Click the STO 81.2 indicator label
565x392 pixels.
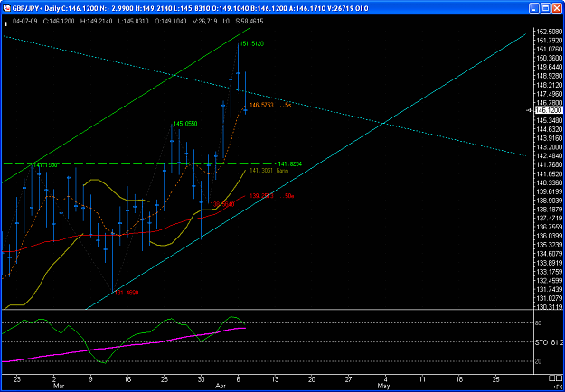[x=551, y=342]
